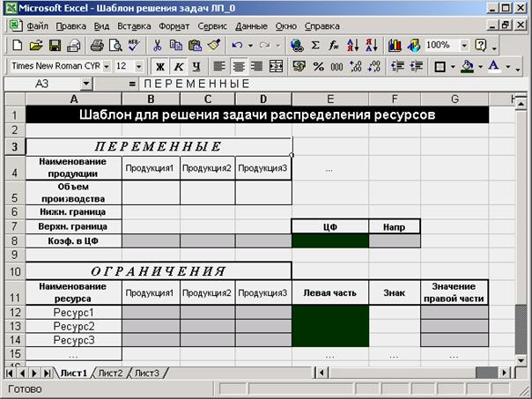Open the Borders dropdown arrow

pos(453,67)
